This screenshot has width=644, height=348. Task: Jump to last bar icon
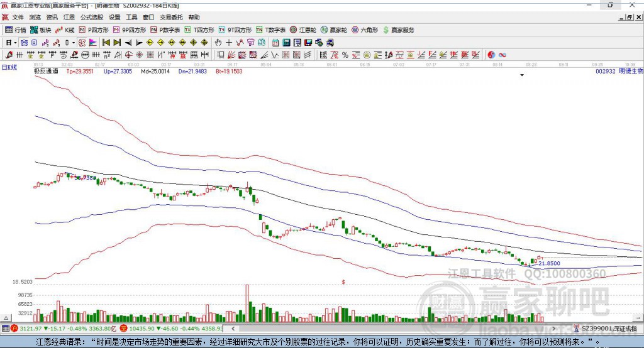pyautogui.click(x=117, y=43)
